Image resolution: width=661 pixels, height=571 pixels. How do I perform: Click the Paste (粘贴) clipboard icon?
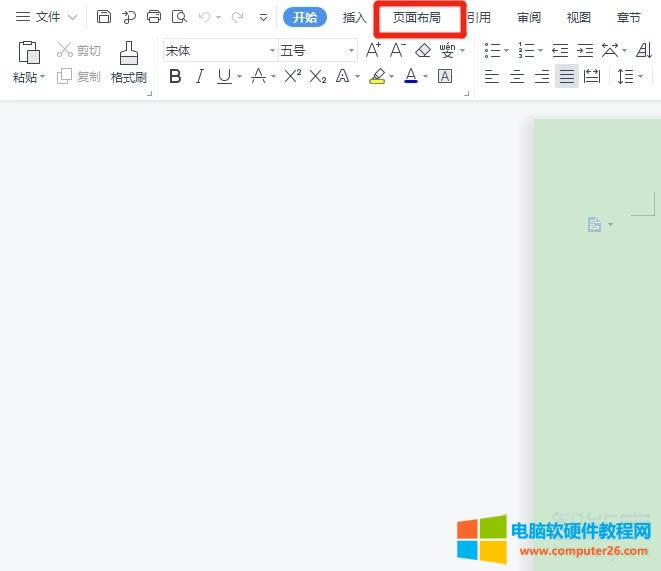pyautogui.click(x=29, y=54)
